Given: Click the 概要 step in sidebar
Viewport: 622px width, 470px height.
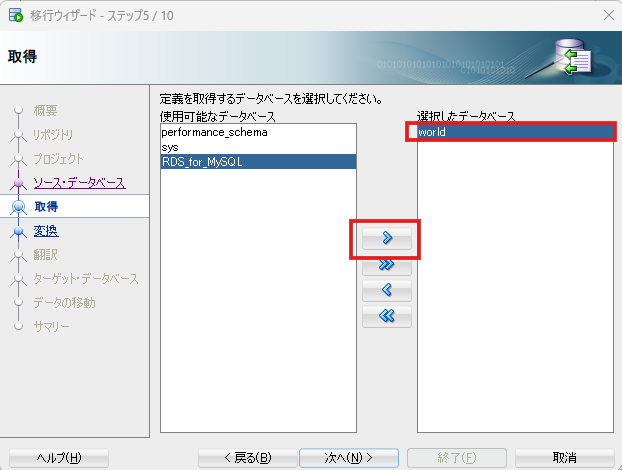Looking at the screenshot, I should point(45,110).
